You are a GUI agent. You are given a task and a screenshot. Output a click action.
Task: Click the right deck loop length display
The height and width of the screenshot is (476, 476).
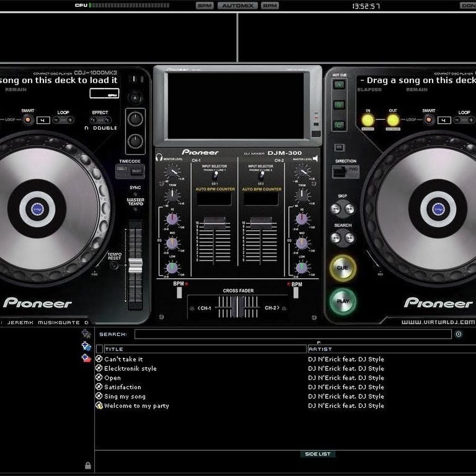[x=444, y=120]
